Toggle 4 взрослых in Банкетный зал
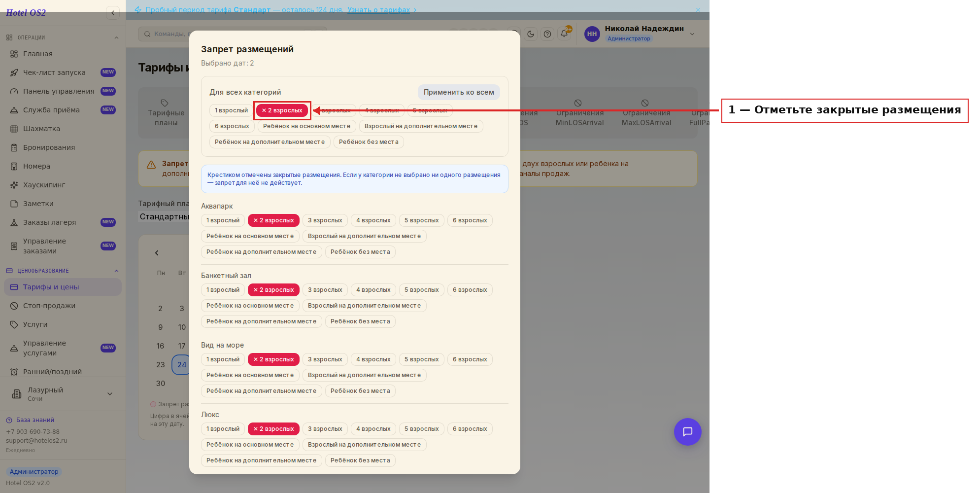The height and width of the screenshot is (493, 980). tap(373, 290)
